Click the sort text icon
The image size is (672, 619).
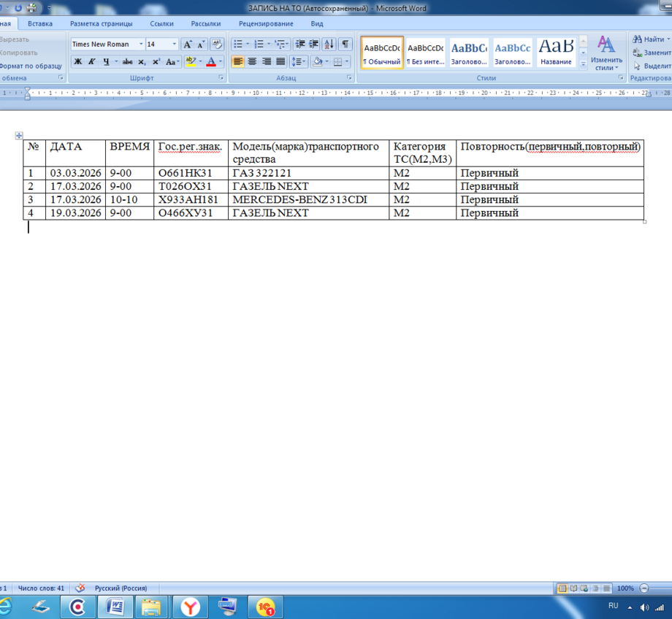click(329, 45)
